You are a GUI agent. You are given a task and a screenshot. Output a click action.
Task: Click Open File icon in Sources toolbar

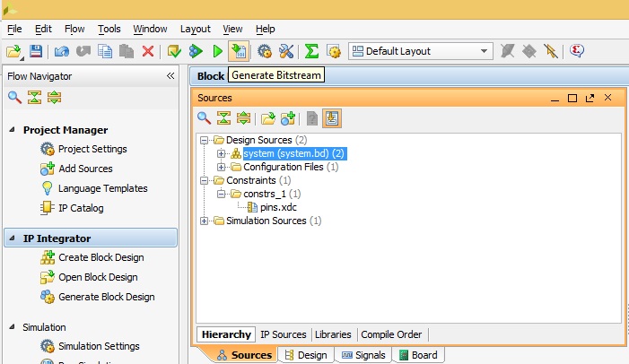pos(268,118)
